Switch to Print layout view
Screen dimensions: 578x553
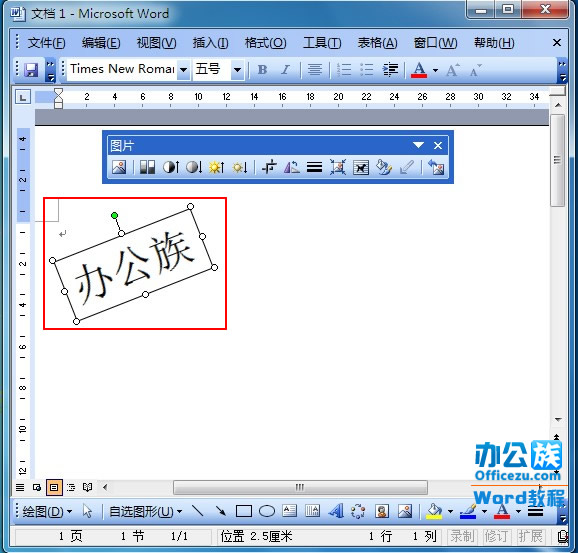pos(54,488)
